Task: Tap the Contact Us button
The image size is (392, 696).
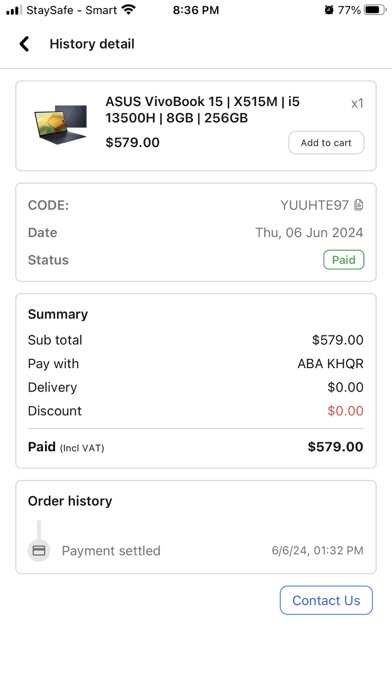Action: click(326, 600)
